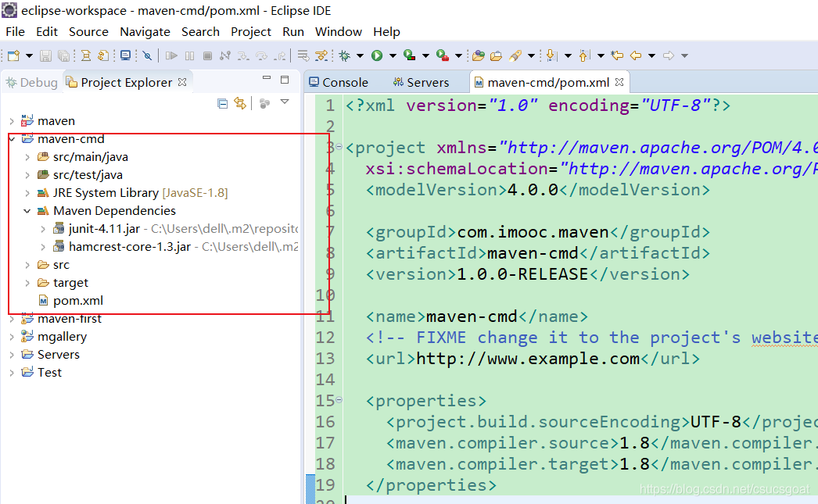Viewport: 818px width, 504px height.
Task: Open Project Explorer View Menu triangle
Action: point(285,102)
